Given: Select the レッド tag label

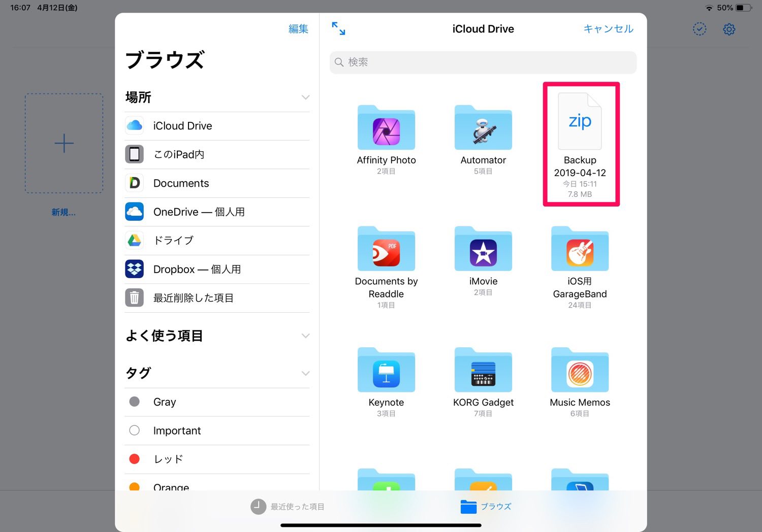Looking at the screenshot, I should [x=168, y=459].
